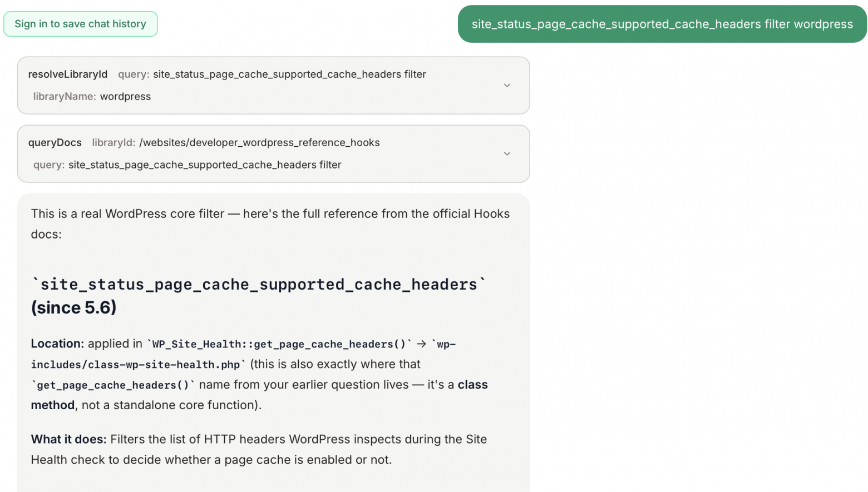Click the queryDocs tool name

[x=55, y=143]
